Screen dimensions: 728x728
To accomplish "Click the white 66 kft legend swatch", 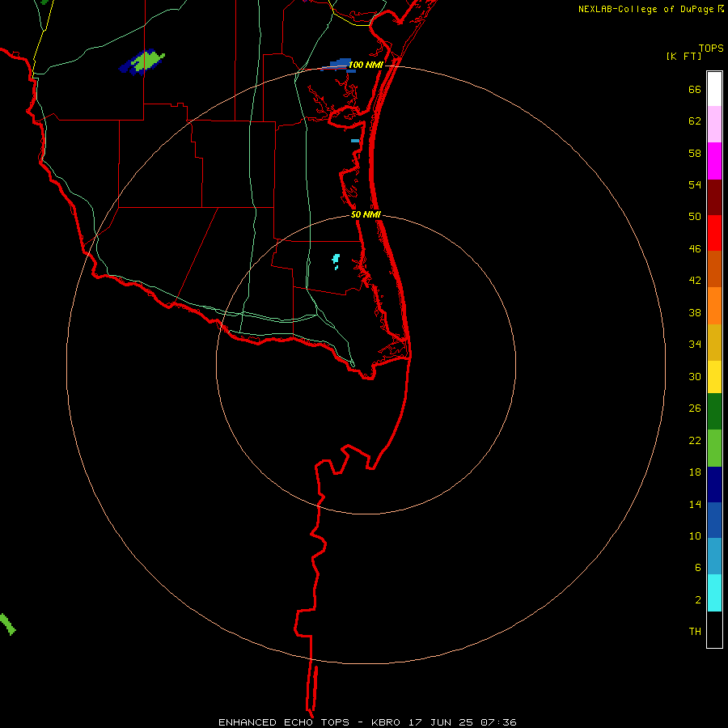I will coord(714,89).
